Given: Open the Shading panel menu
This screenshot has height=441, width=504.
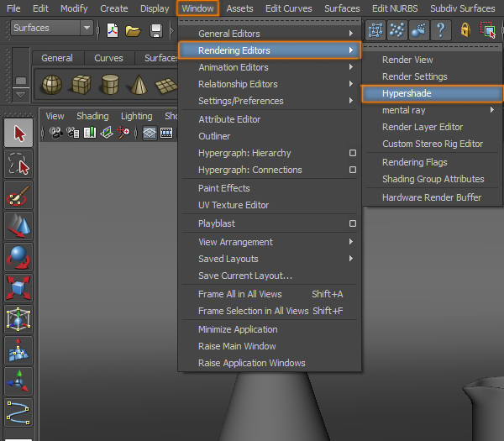Looking at the screenshot, I should (92, 116).
